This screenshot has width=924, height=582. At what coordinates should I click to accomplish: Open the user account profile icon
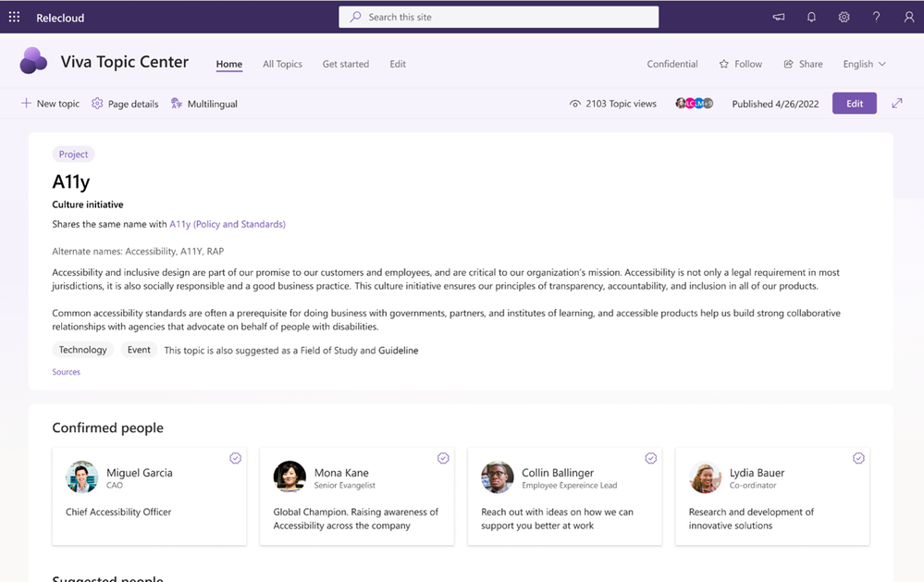click(909, 17)
